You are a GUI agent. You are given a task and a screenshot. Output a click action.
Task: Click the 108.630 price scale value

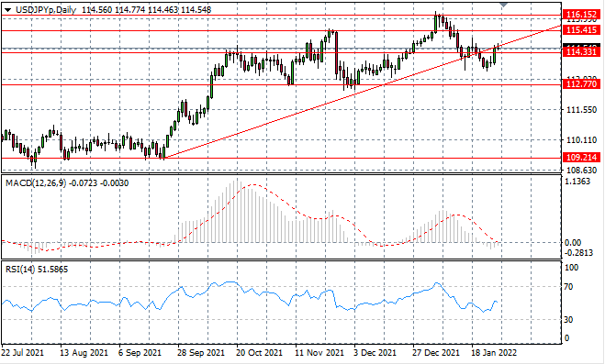point(581,171)
